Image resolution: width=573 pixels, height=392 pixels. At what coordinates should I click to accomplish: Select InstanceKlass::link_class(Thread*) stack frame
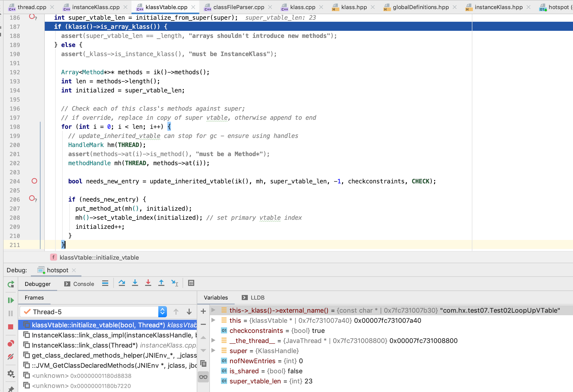pos(85,345)
